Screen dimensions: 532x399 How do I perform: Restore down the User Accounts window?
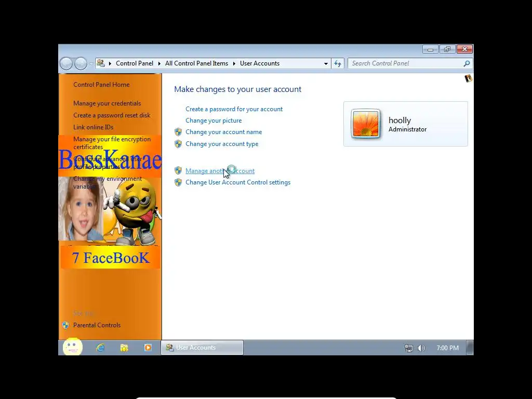tap(447, 49)
